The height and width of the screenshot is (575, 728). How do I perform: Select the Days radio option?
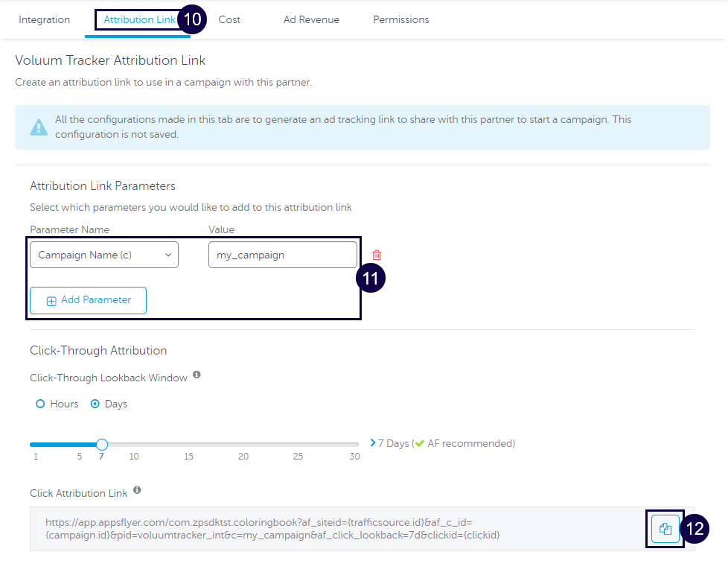95,404
